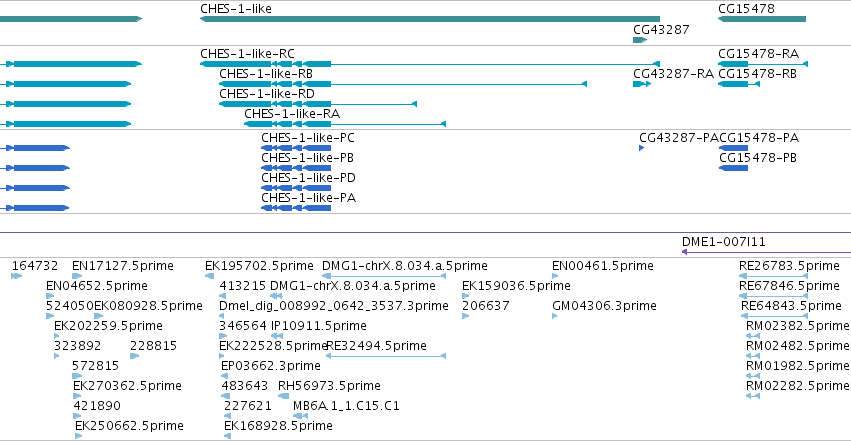
Task: Click the CG15478-PA protein feature
Action: pyautogui.click(x=734, y=148)
